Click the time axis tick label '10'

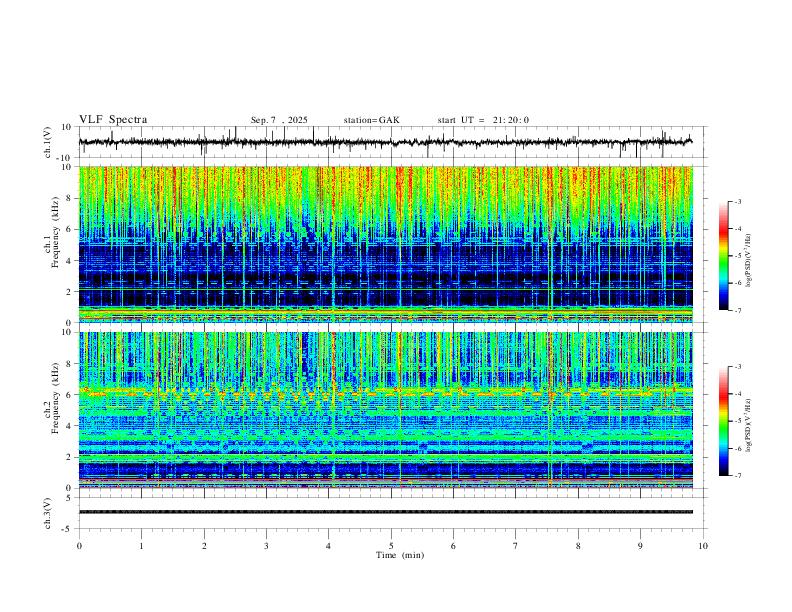coord(703,546)
